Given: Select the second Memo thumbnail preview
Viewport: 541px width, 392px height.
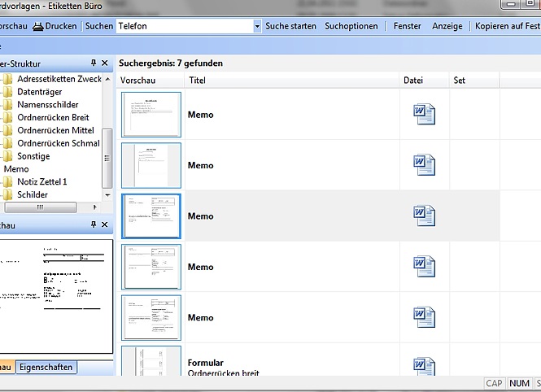Looking at the screenshot, I should (151, 165).
